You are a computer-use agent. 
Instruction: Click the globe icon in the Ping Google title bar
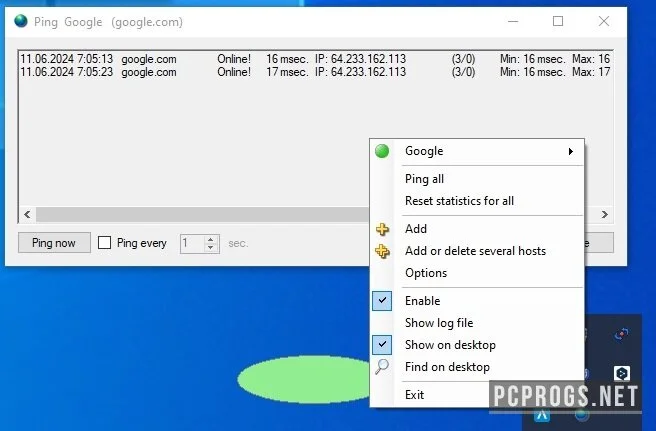pyautogui.click(x=20, y=21)
